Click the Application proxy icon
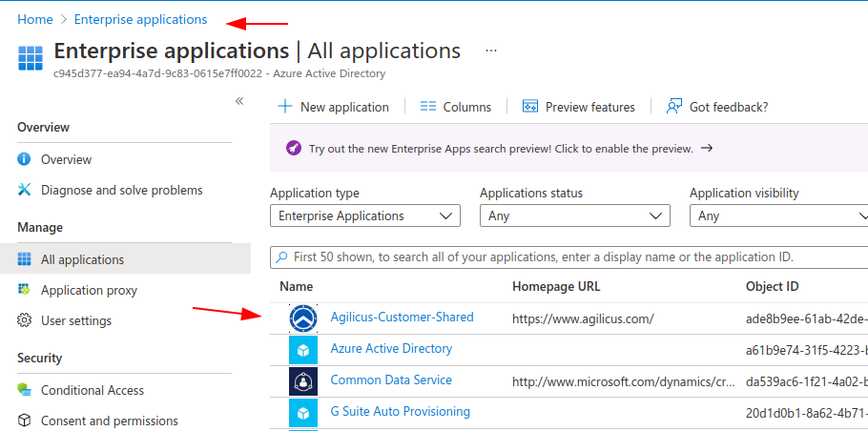Viewport: 868px width, 431px height. (x=24, y=290)
